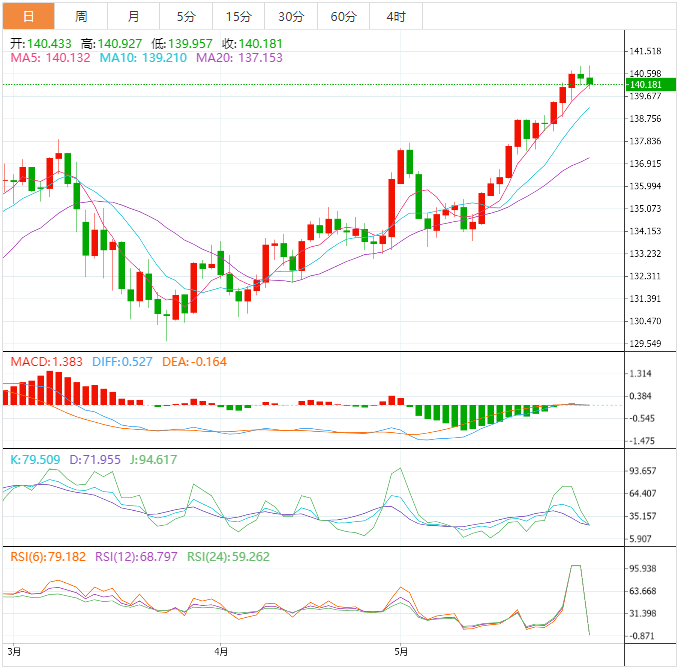Select the 15分 timeframe tab

(x=239, y=16)
